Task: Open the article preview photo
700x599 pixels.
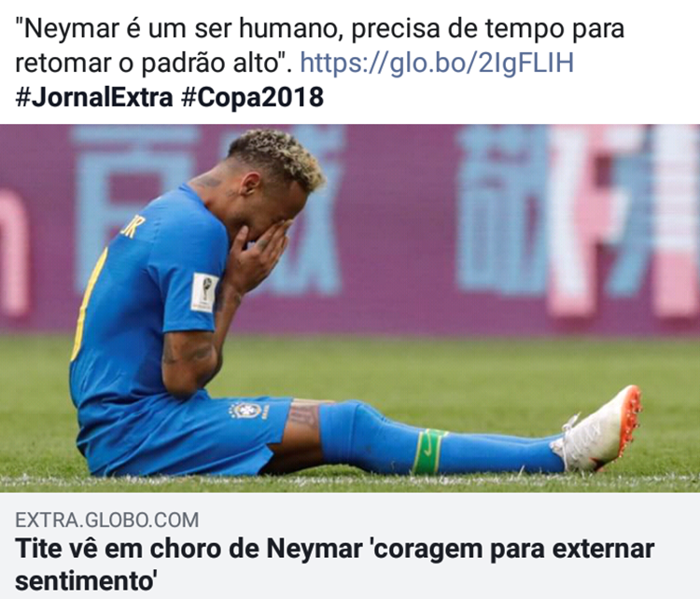Action: pyautogui.click(x=350, y=308)
